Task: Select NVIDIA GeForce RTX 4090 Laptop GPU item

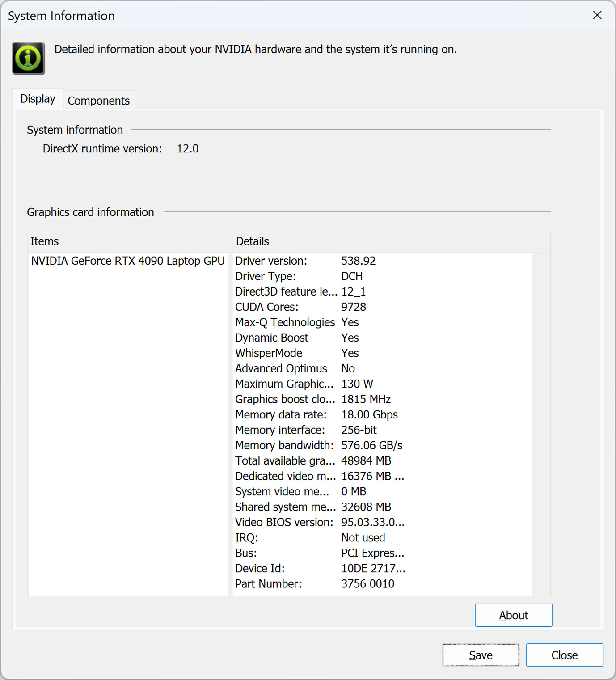Action: click(128, 261)
